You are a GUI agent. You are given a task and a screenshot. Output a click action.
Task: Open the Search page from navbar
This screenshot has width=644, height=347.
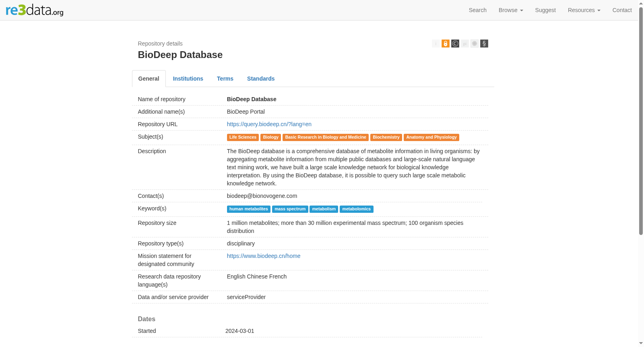point(478,10)
